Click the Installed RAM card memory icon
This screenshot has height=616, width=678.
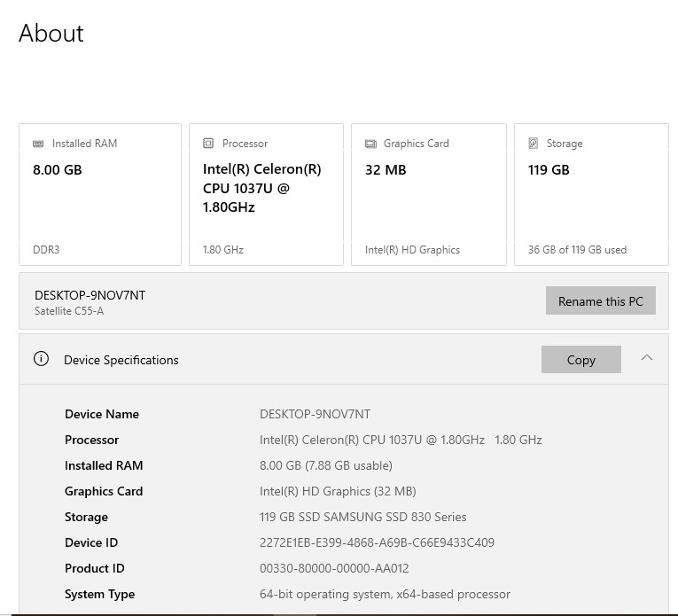click(x=38, y=144)
